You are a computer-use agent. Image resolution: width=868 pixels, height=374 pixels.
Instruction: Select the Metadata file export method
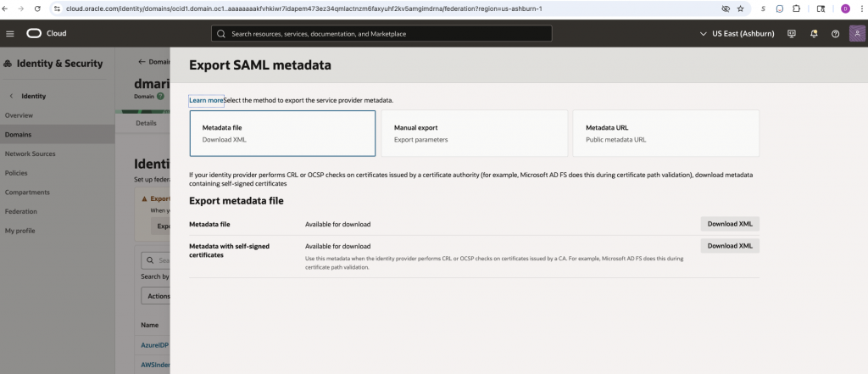[x=282, y=133]
